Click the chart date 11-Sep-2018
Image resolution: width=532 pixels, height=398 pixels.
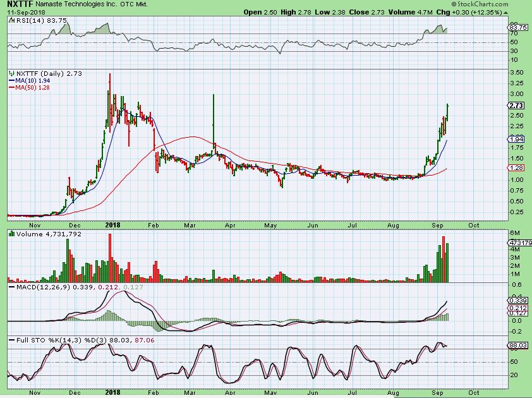(25, 12)
